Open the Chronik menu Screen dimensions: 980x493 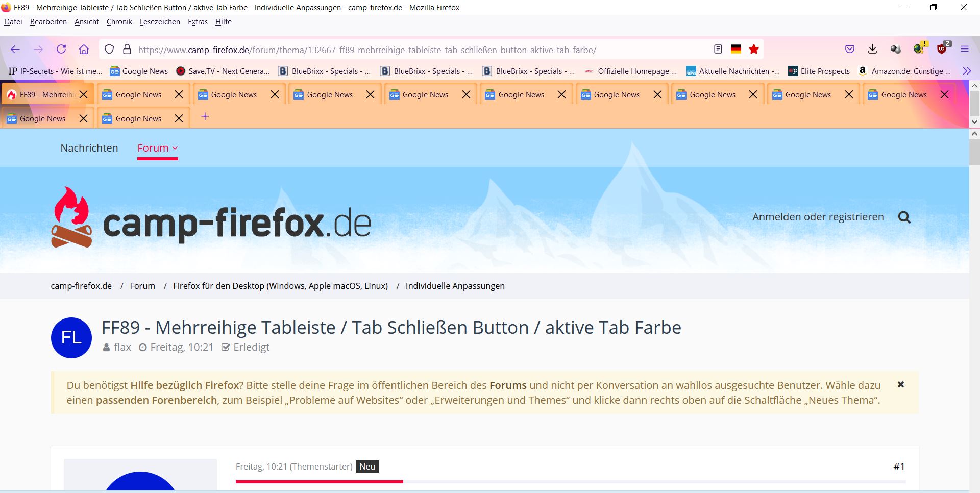[119, 22]
